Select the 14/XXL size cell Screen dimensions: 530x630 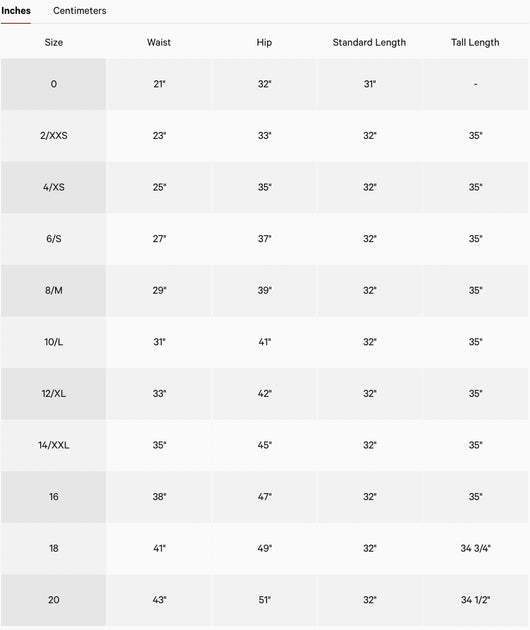tap(53, 445)
